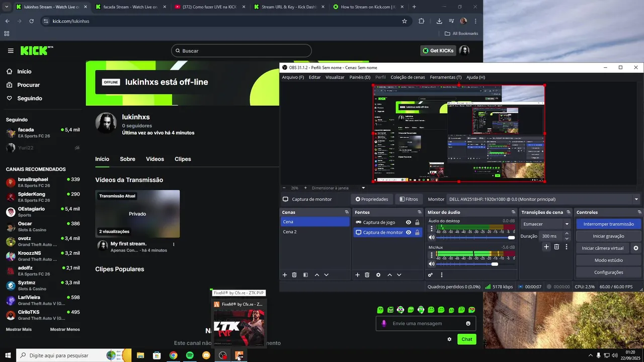This screenshot has height=362, width=644.
Task: Switch to Sobre tab on Kick profile
Action: (x=127, y=159)
